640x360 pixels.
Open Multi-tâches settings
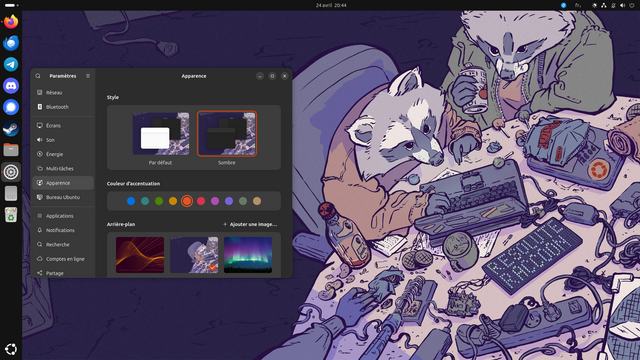63,169
